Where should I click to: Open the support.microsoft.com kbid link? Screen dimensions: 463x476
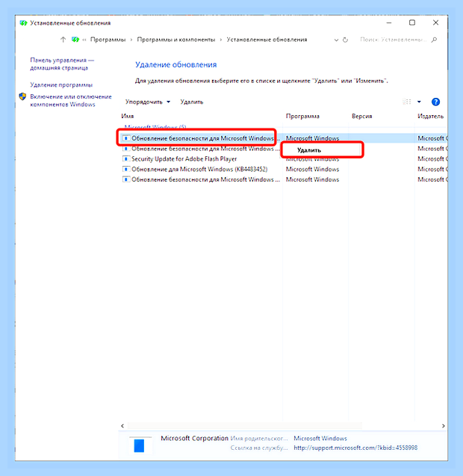coord(355,448)
